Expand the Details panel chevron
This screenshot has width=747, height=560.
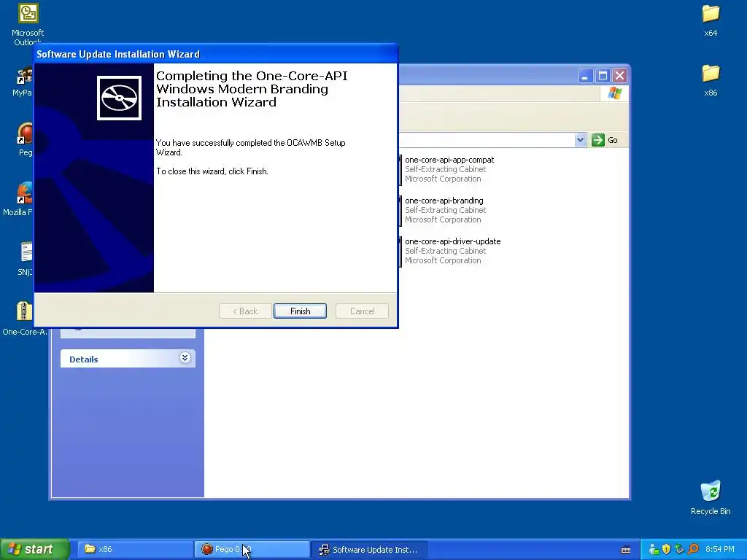(x=185, y=357)
